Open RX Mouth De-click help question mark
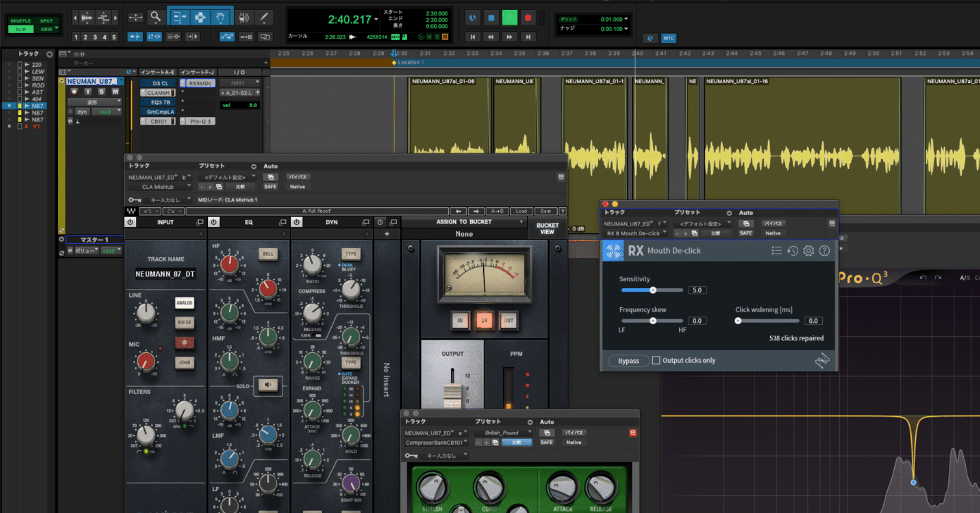The image size is (980, 513). 824,251
